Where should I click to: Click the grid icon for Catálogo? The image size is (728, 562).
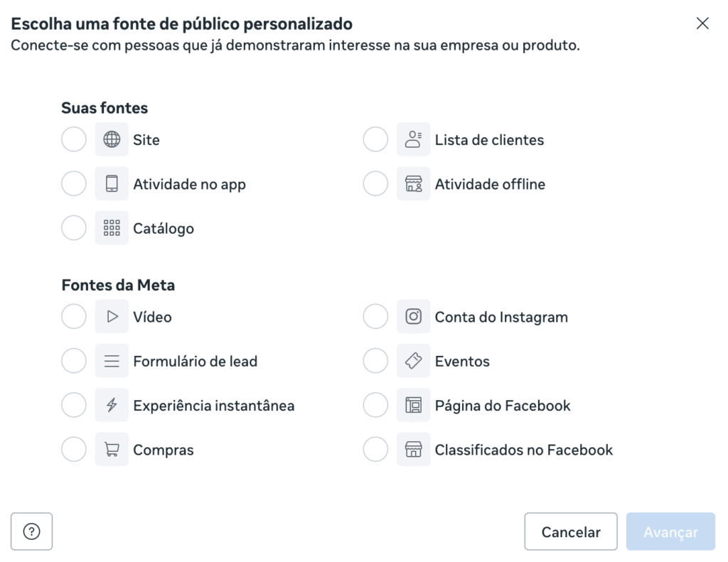click(112, 228)
